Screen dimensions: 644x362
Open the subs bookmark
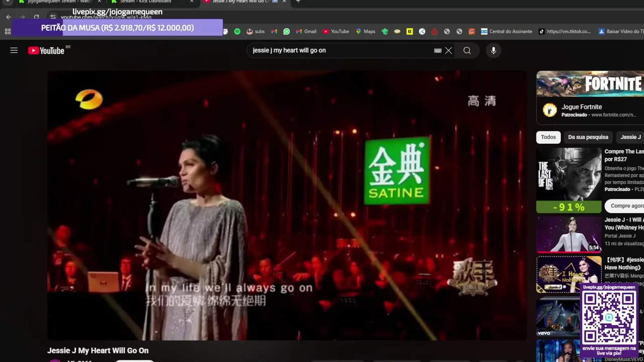tap(255, 31)
